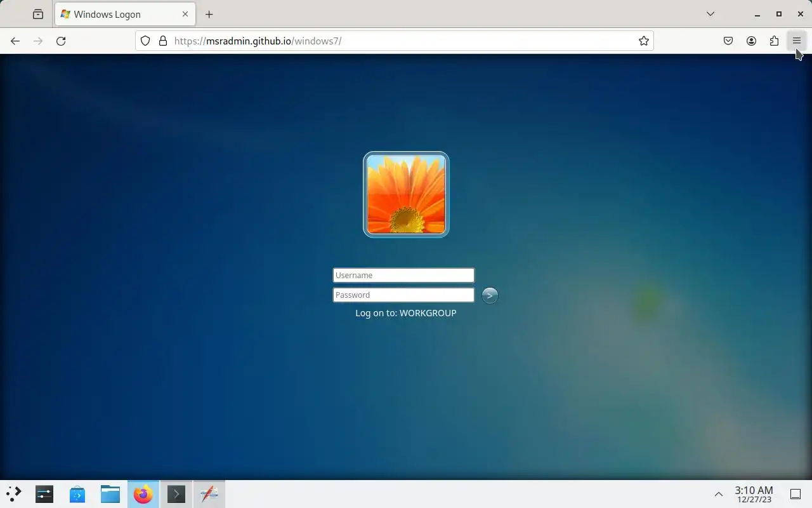View site security padlock info

[163, 41]
